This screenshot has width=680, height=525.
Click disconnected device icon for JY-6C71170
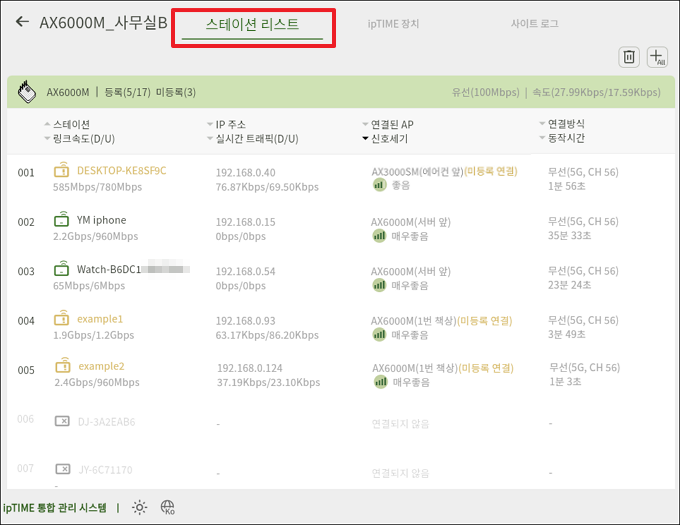pos(63,469)
